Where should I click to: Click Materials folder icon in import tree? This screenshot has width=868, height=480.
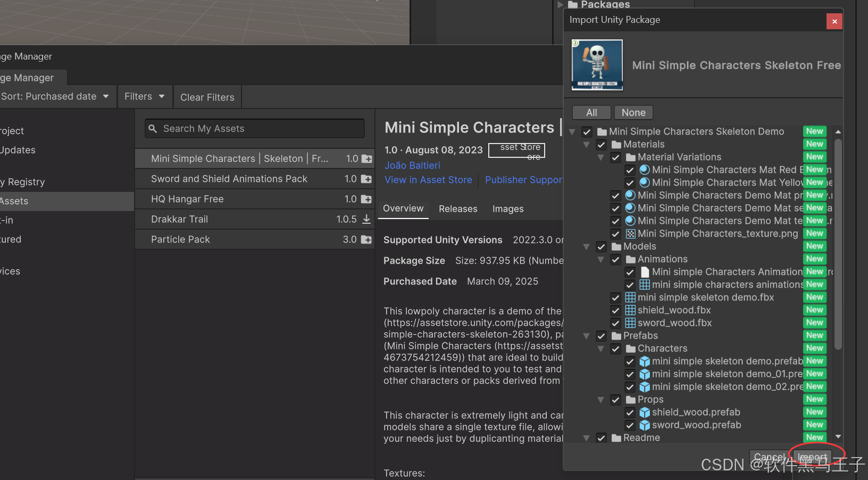click(616, 144)
